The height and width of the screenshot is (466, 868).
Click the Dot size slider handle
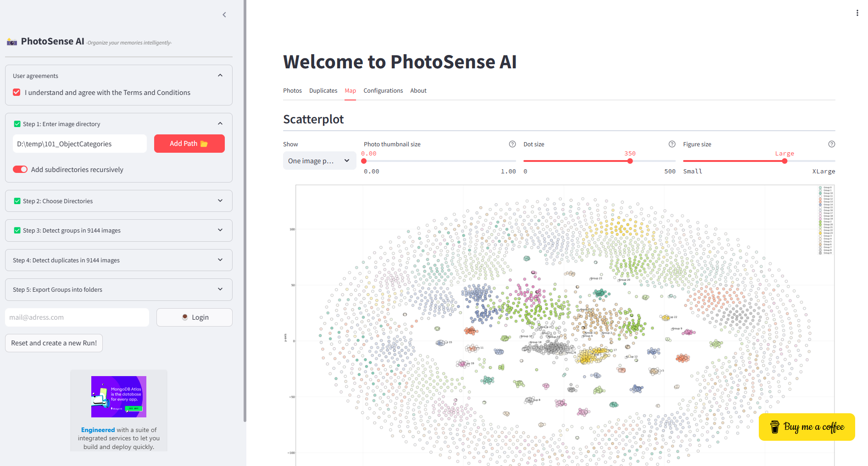(630, 161)
